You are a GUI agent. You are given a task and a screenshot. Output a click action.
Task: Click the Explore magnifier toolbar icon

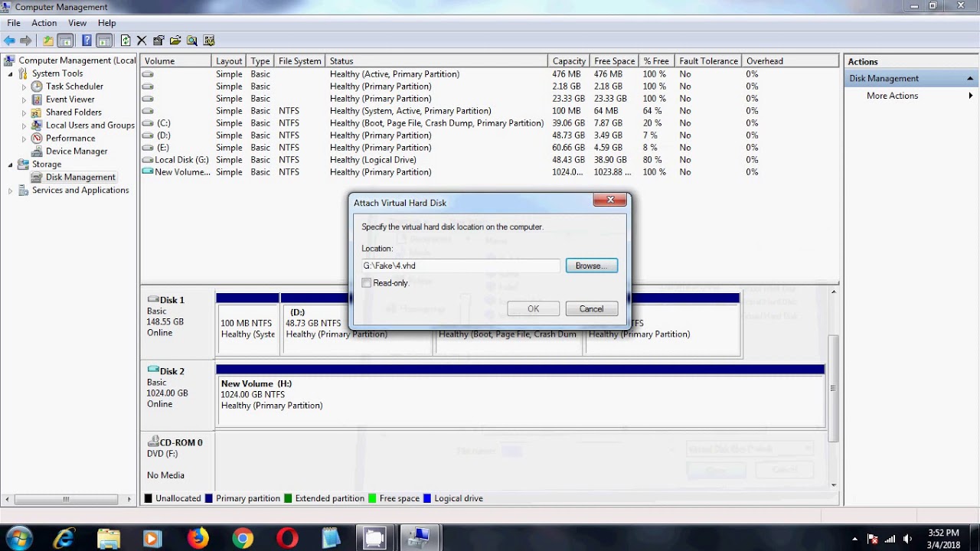click(192, 41)
